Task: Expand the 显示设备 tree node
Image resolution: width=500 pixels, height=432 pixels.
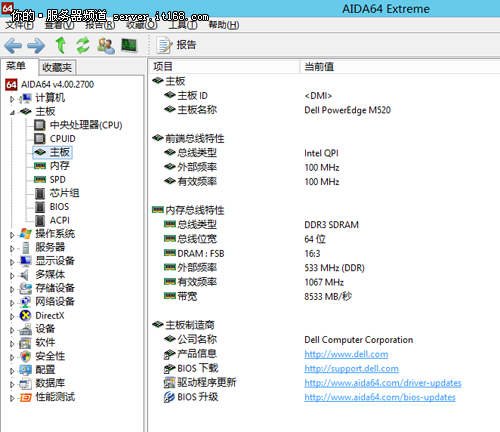Action: 12,262
